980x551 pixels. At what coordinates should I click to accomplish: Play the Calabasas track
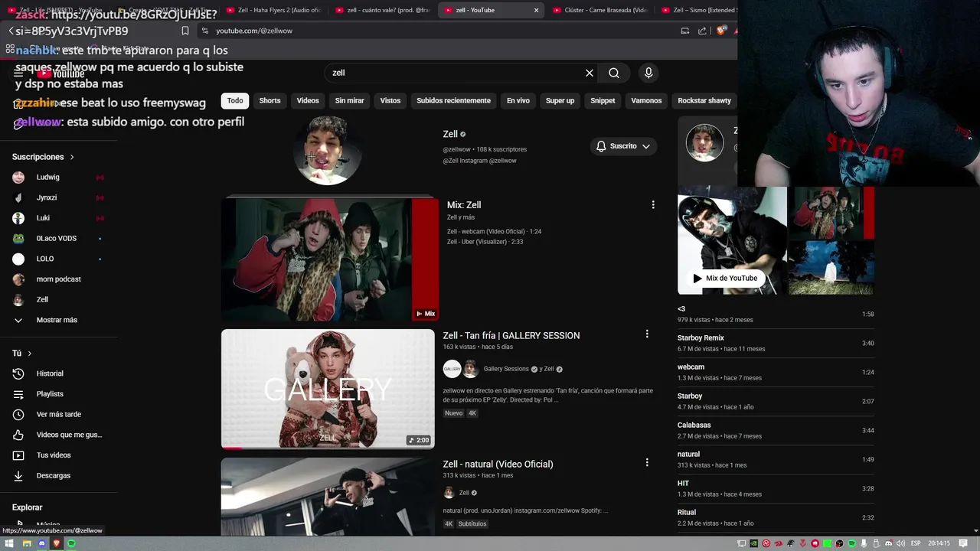(x=776, y=430)
